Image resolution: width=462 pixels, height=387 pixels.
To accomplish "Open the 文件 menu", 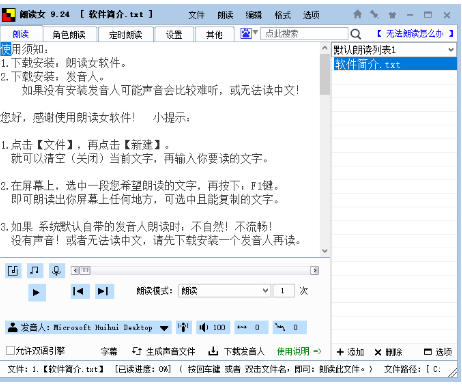I will pyautogui.click(x=196, y=15).
